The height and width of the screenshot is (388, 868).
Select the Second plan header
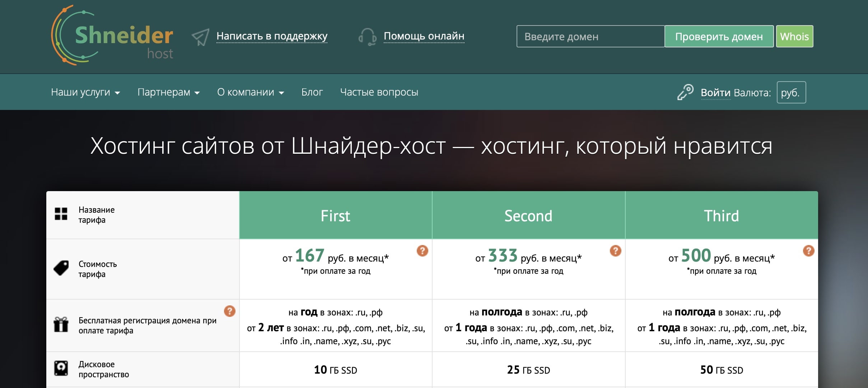pos(528,215)
